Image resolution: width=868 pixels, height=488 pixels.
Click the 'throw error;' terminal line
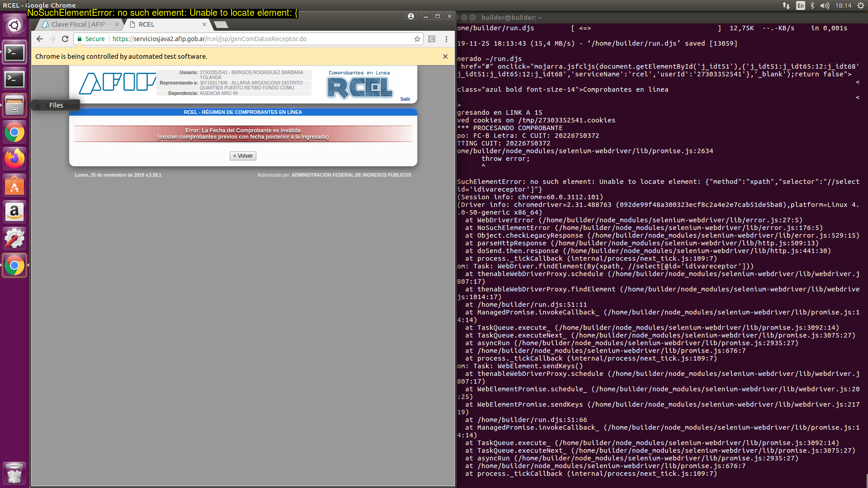click(x=505, y=159)
